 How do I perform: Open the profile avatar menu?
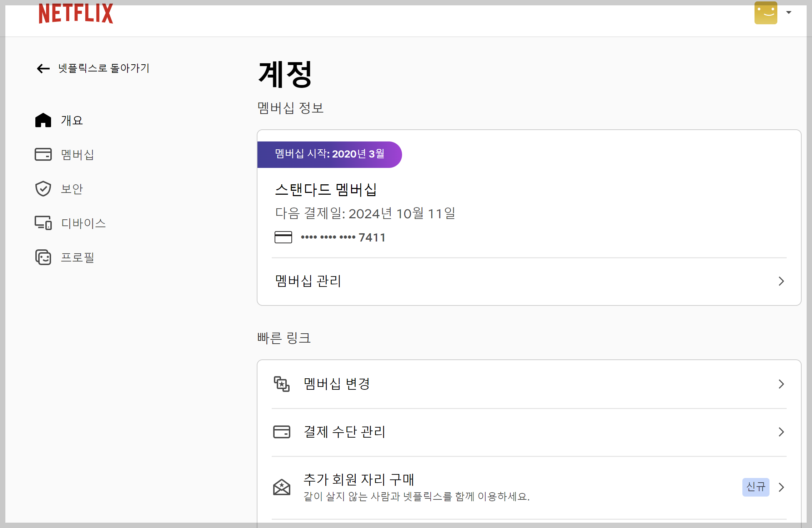[766, 13]
